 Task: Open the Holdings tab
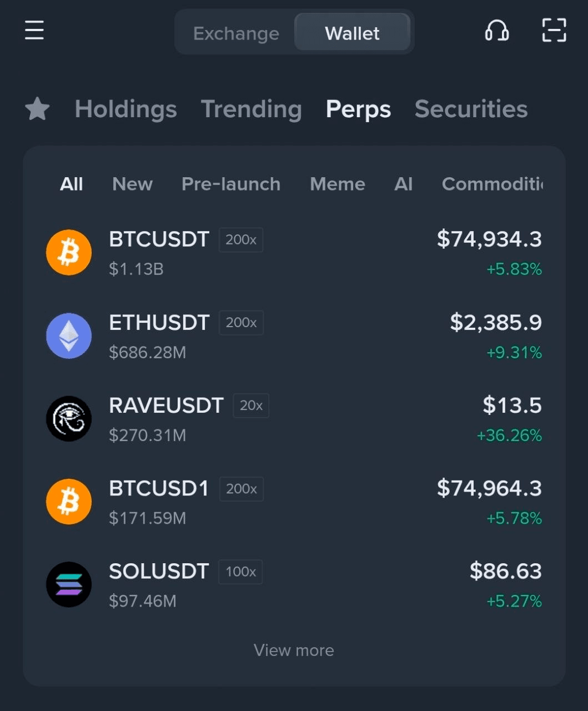125,109
